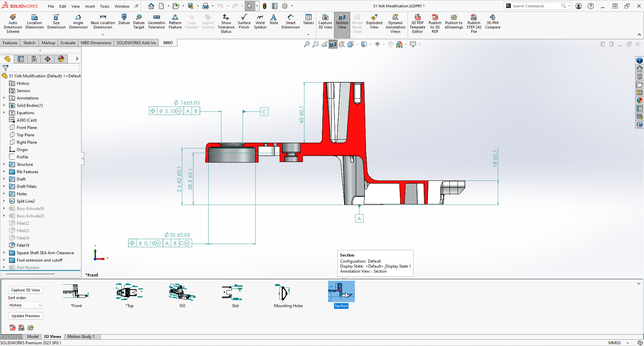Open the Display Style dropdown arrow
The image size is (644, 346).
pyautogui.click(x=370, y=44)
